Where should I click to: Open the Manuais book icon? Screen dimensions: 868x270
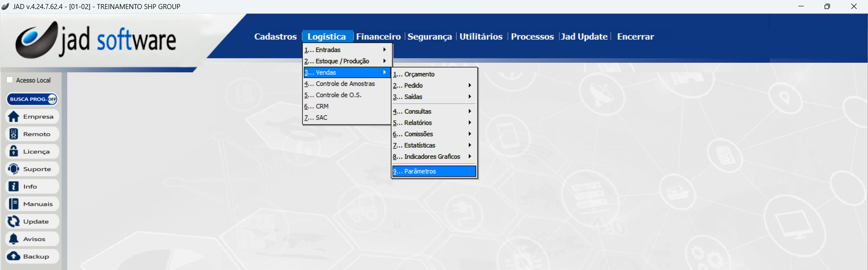[x=14, y=204]
